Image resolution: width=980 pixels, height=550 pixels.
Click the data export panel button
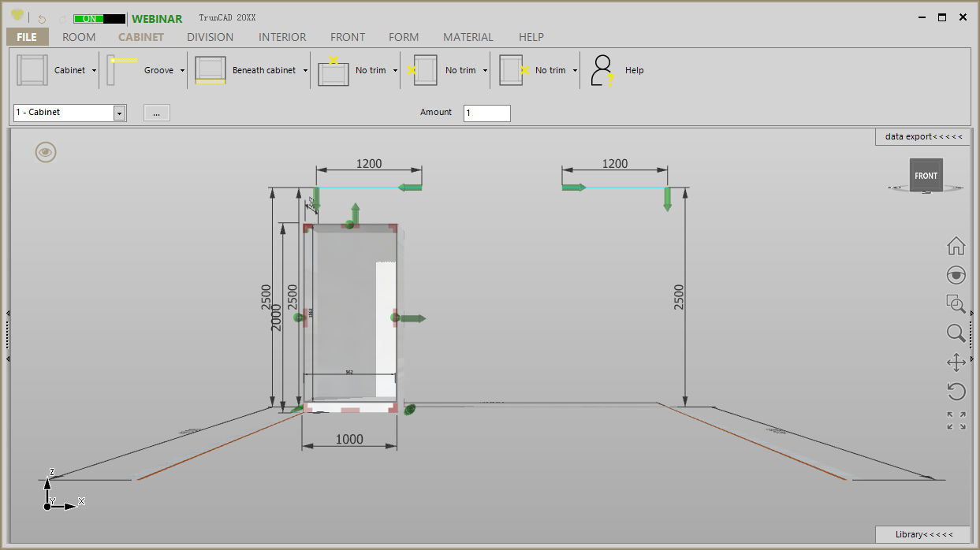[x=922, y=136]
